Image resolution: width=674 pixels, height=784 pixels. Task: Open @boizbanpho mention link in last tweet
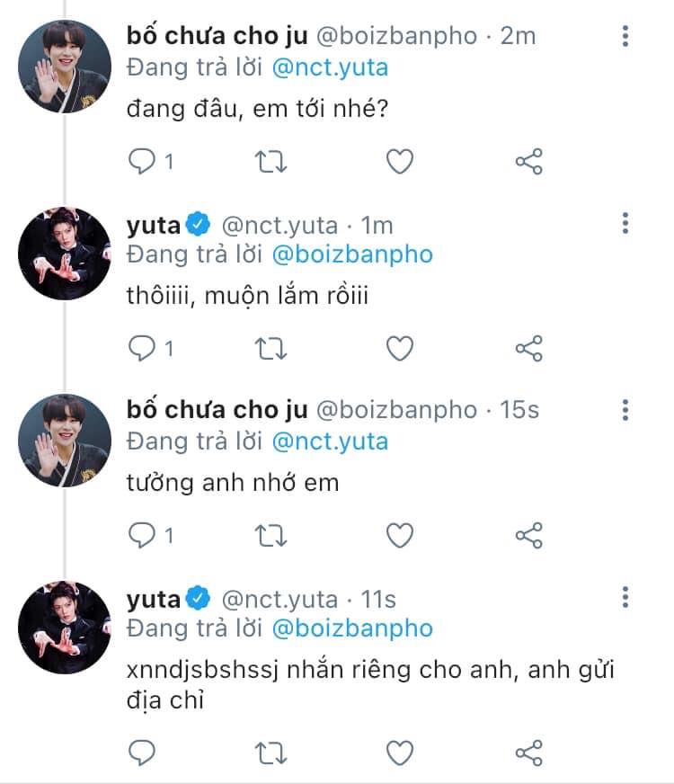pyautogui.click(x=352, y=628)
